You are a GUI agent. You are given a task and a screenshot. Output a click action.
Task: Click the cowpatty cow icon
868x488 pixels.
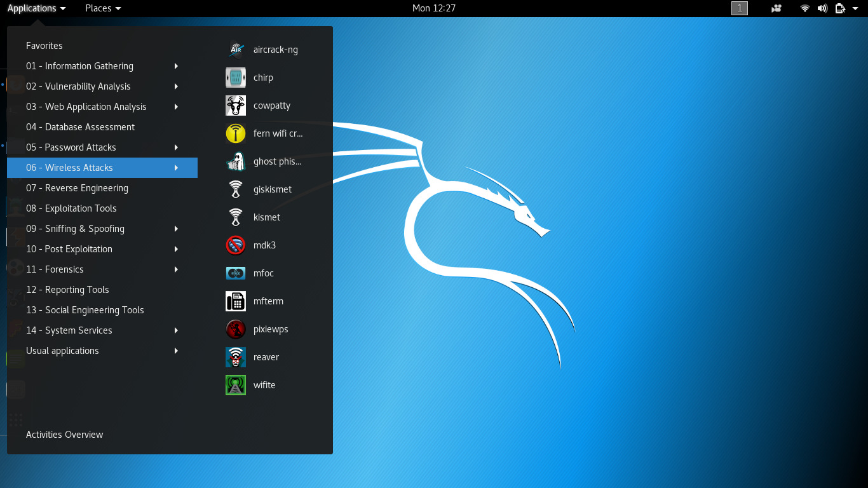coord(236,105)
